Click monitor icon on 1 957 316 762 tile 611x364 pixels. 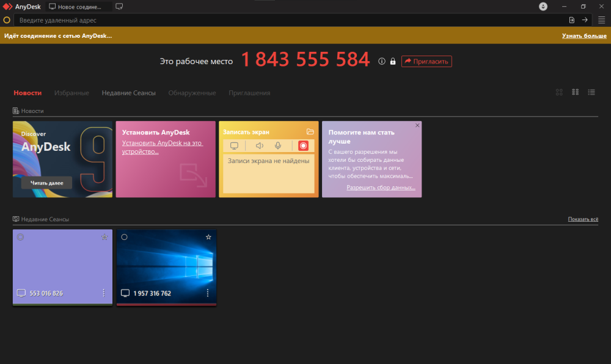coord(125,293)
